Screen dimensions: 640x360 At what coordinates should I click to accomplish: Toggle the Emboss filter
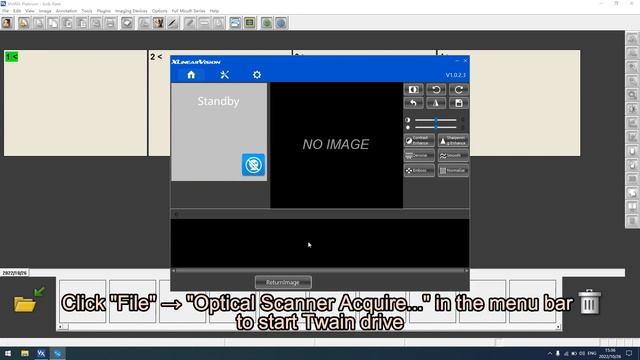click(419, 170)
